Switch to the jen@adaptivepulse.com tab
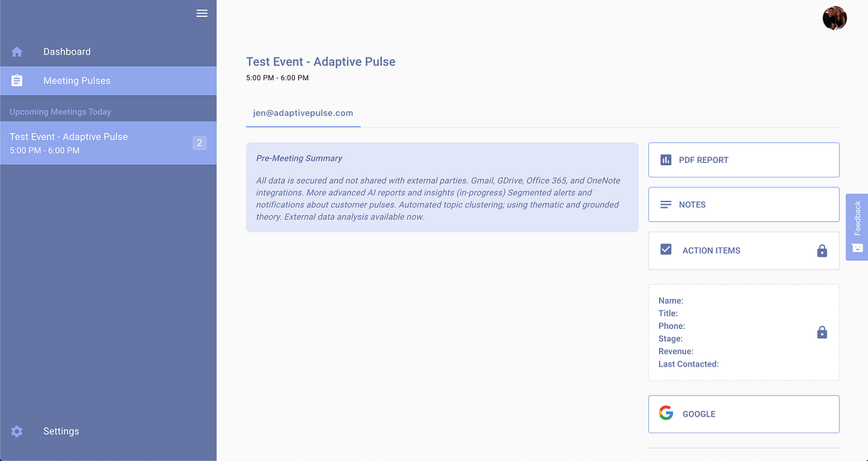The height and width of the screenshot is (461, 868). pyautogui.click(x=303, y=112)
